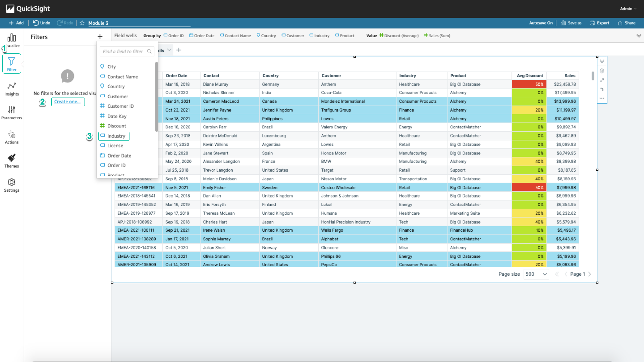Screen dimensions: 644x362
Task: Open the Admin user dropdown
Action: point(628,9)
